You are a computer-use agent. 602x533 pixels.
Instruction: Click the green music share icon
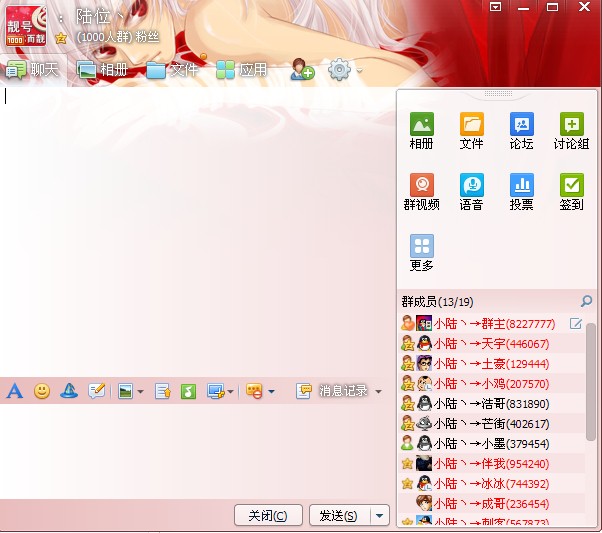[x=188, y=391]
